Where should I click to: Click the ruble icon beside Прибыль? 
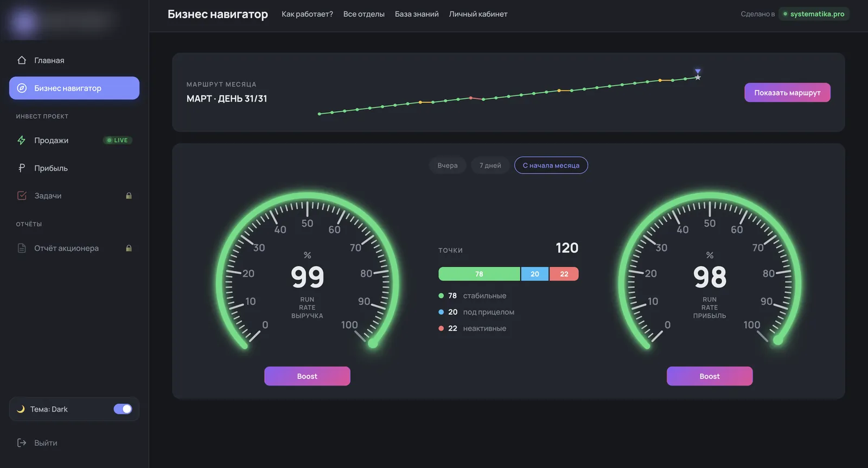(x=22, y=168)
